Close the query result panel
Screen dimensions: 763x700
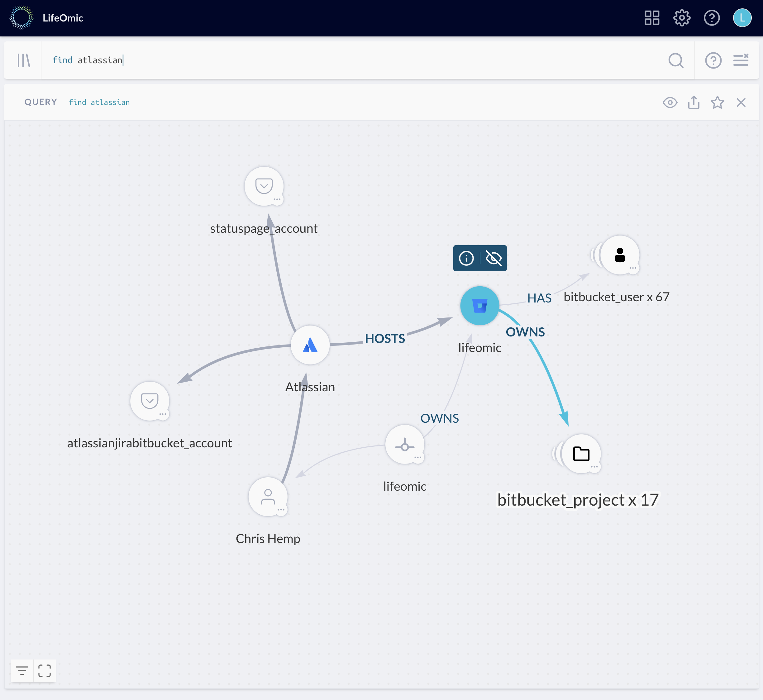coord(741,102)
